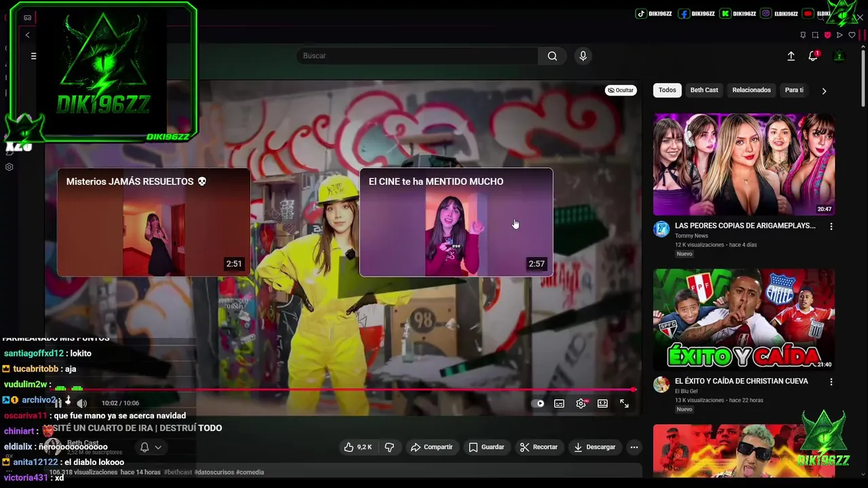Like the video with 9,2 K
The width and height of the screenshot is (868, 488).
coord(358,447)
